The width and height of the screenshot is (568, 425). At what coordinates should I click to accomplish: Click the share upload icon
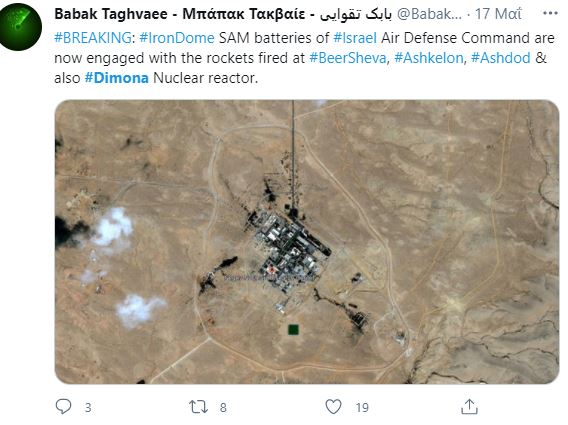(469, 406)
